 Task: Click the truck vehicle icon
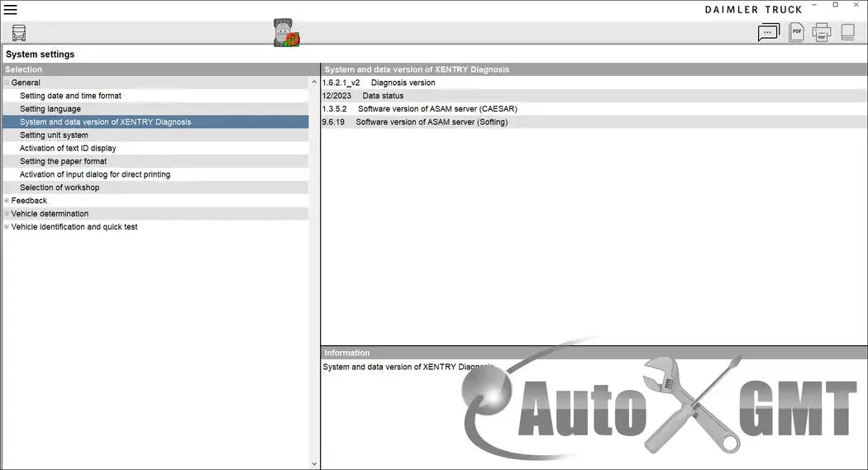tap(19, 33)
